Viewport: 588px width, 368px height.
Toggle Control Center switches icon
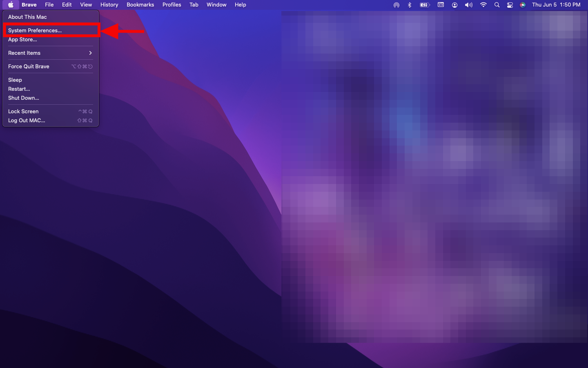click(510, 5)
